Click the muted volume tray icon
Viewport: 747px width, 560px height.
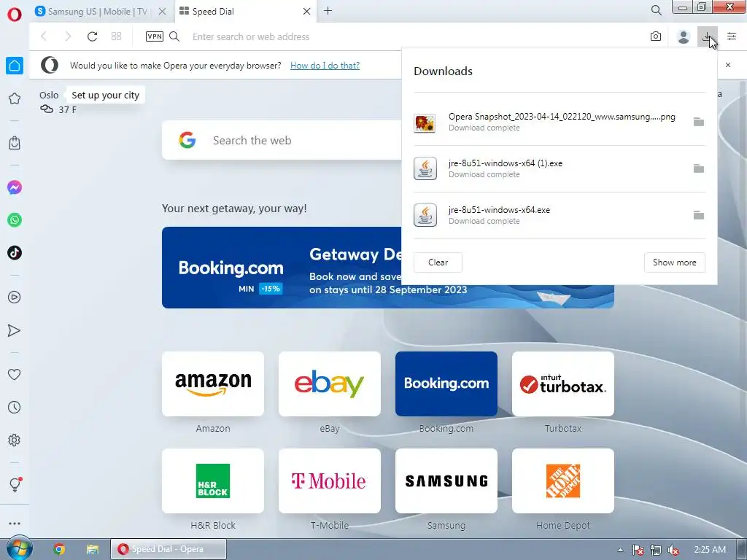point(673,550)
